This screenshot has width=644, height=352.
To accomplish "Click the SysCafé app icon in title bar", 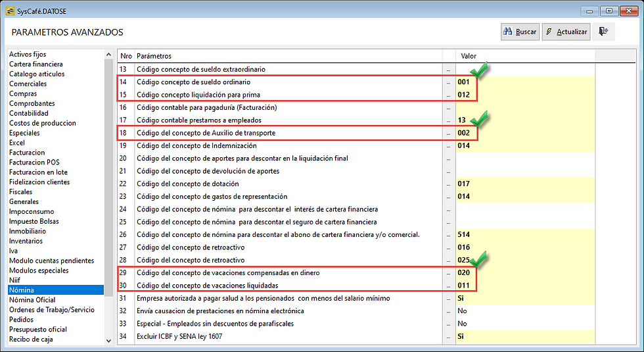I will pos(10,11).
